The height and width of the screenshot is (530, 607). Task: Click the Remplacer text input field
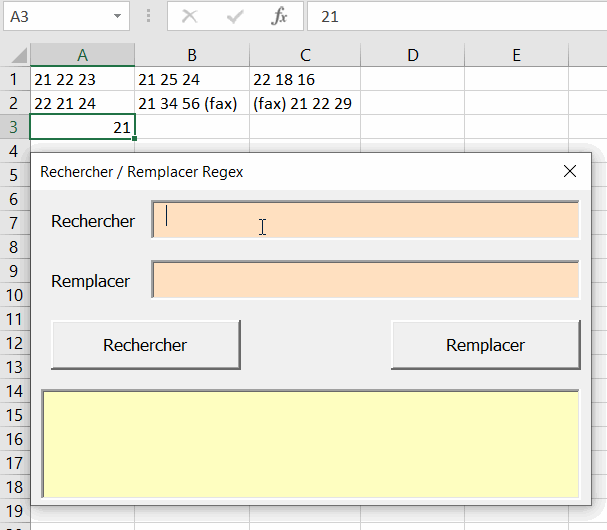tap(366, 280)
